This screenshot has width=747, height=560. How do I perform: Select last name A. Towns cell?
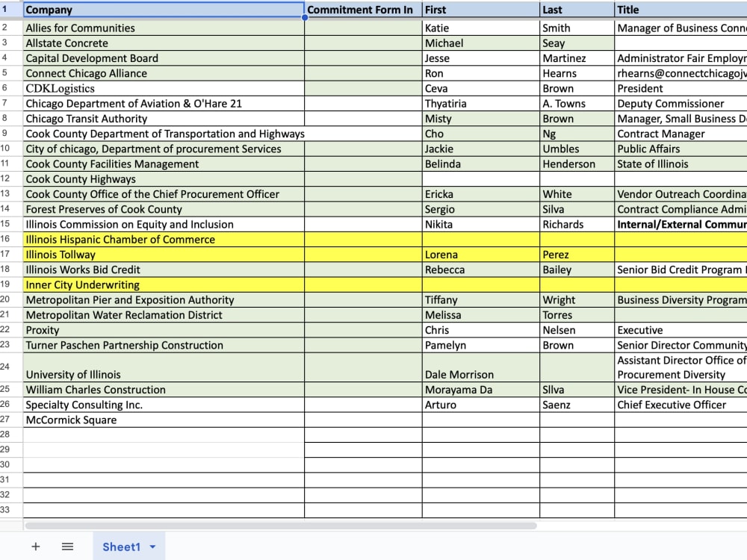(577, 104)
